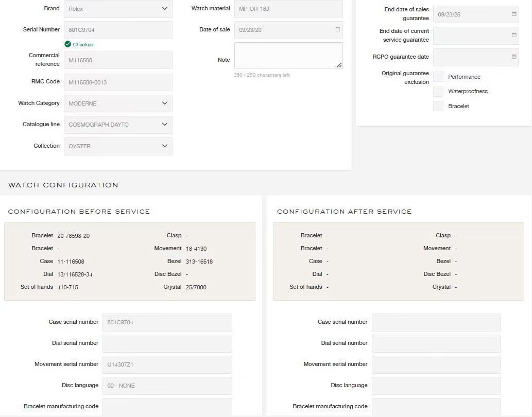Select the RMC Code field
The height and width of the screenshot is (417, 532).
[x=118, y=82]
